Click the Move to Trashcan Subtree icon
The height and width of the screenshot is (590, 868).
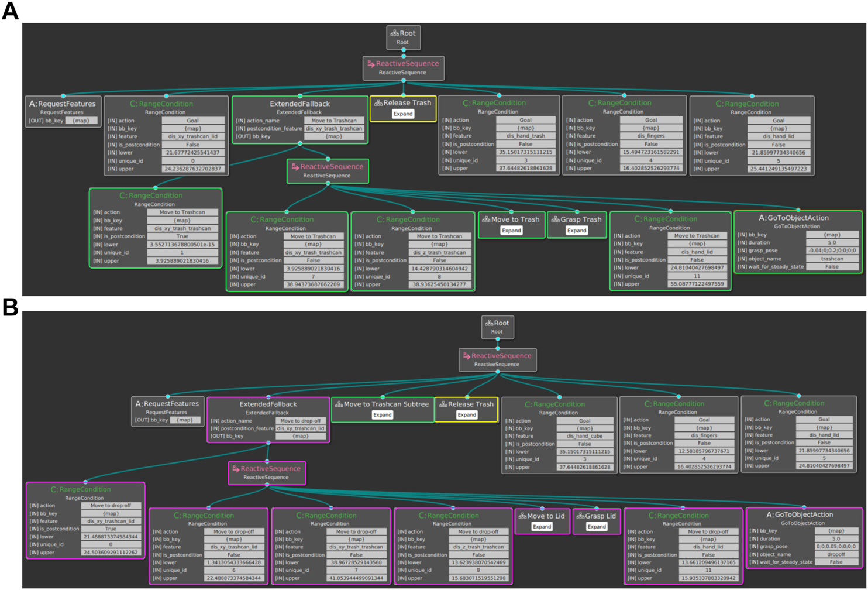pyautogui.click(x=338, y=404)
